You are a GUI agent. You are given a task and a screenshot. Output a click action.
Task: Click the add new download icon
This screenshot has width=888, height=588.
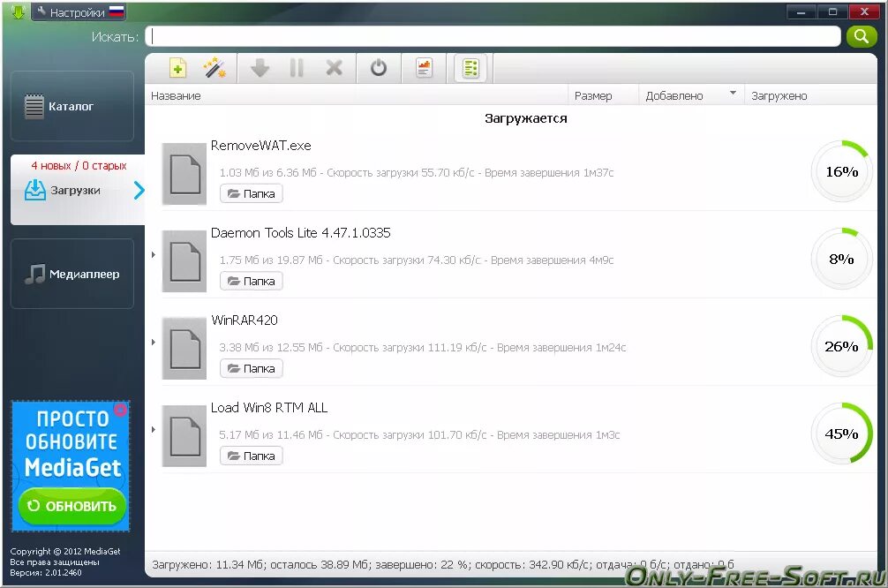[x=177, y=69]
